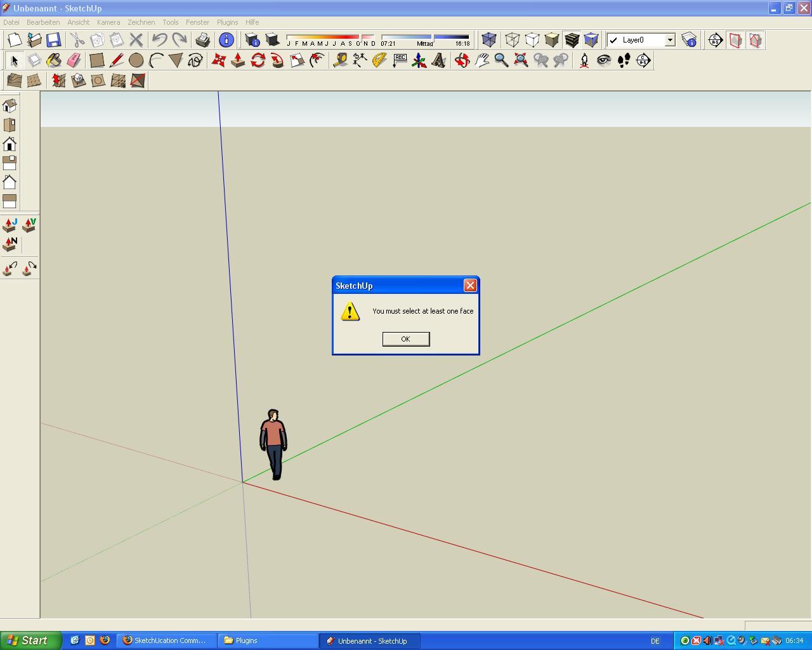Open the Ansicht menu
The height and width of the screenshot is (650, 812).
click(79, 22)
